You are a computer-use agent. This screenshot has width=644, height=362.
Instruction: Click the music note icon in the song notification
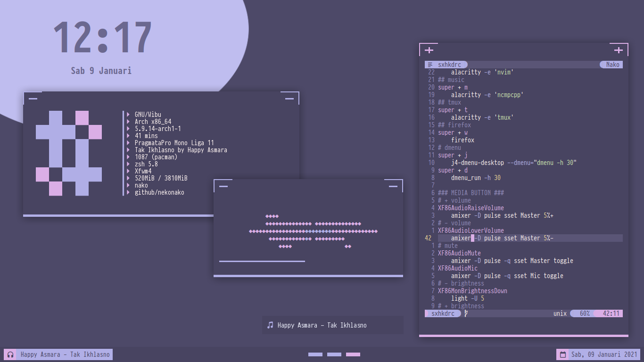click(x=270, y=325)
